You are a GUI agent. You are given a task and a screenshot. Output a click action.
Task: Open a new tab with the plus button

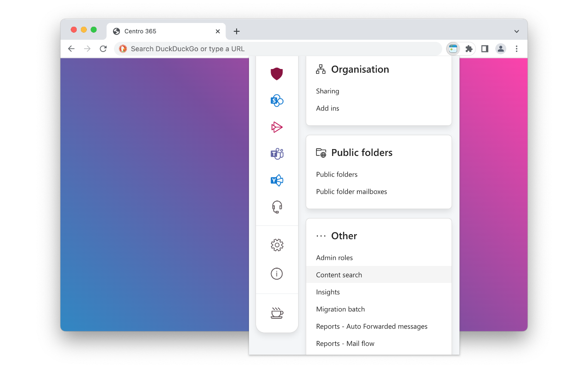[x=237, y=31]
